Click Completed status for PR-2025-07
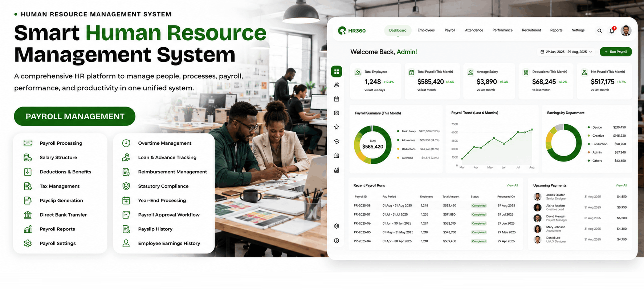644x289 pixels. pos(478,214)
